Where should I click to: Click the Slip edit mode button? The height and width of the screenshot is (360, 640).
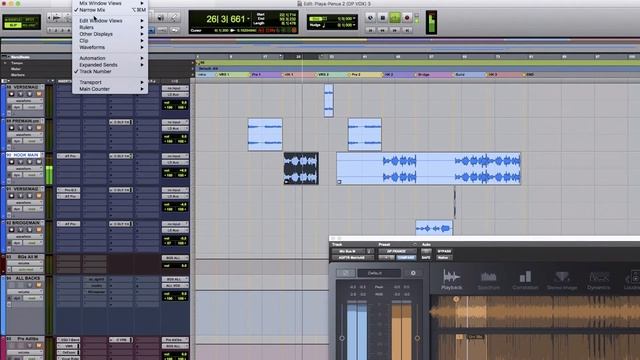pos(14,25)
